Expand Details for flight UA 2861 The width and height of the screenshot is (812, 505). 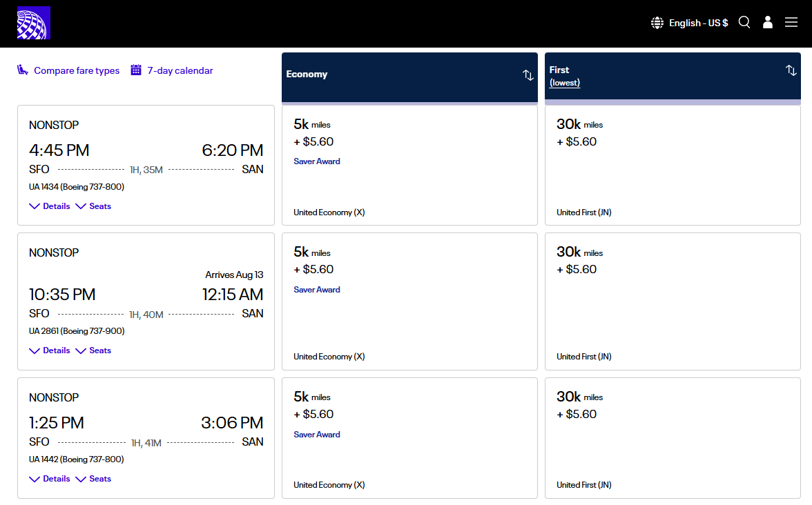[x=50, y=350]
